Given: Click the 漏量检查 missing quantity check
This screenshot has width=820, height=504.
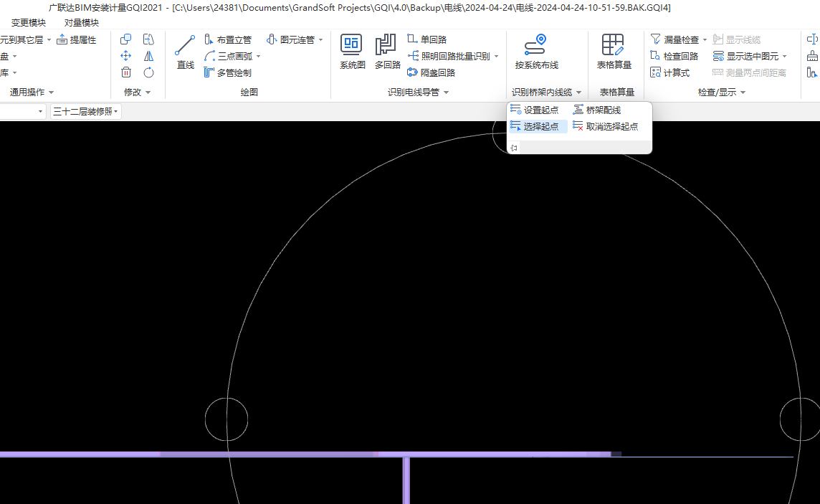Looking at the screenshot, I should pos(674,39).
